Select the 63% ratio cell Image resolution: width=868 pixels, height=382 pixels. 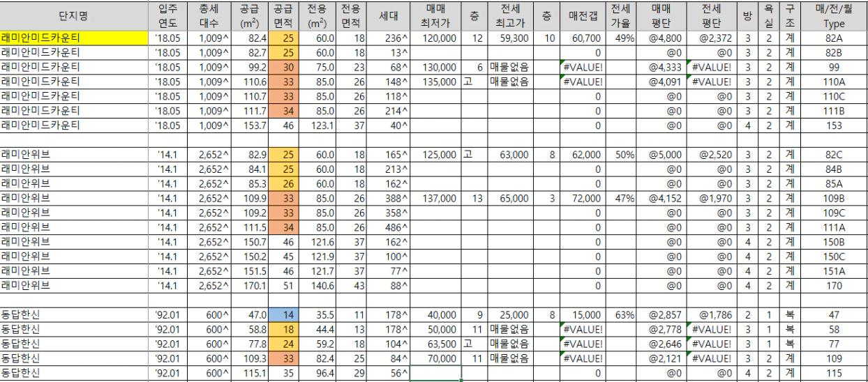pyautogui.click(x=620, y=315)
